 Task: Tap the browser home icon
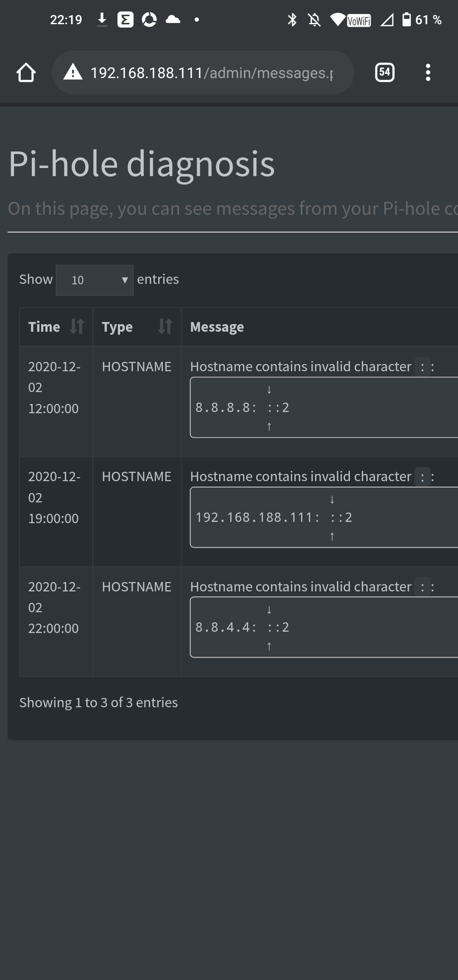pos(26,73)
